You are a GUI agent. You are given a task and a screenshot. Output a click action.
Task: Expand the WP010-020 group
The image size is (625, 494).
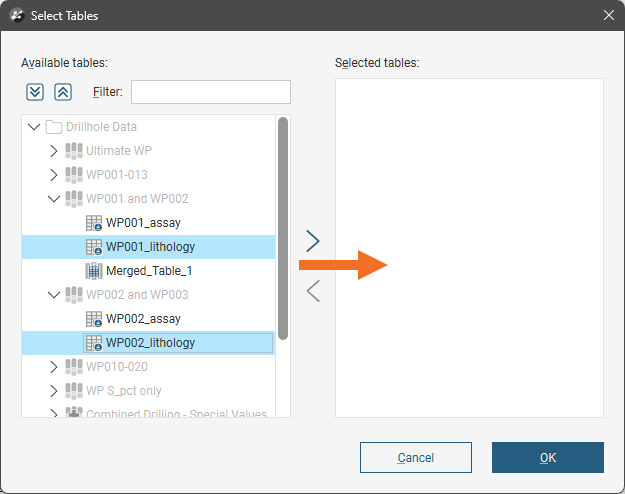(54, 367)
